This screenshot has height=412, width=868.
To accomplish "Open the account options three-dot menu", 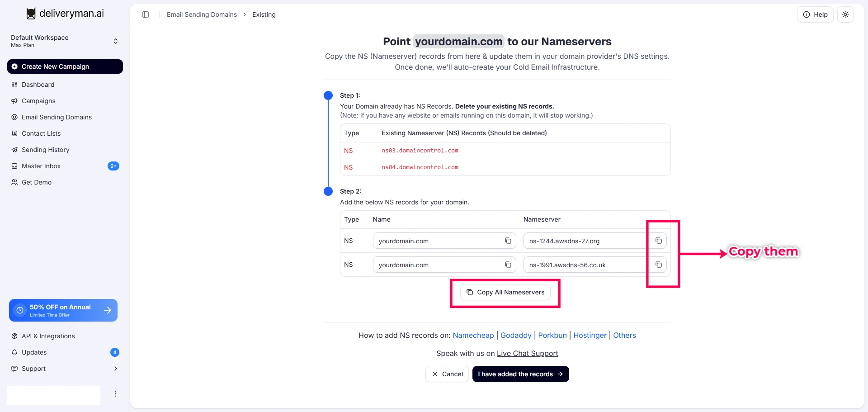I will click(116, 394).
